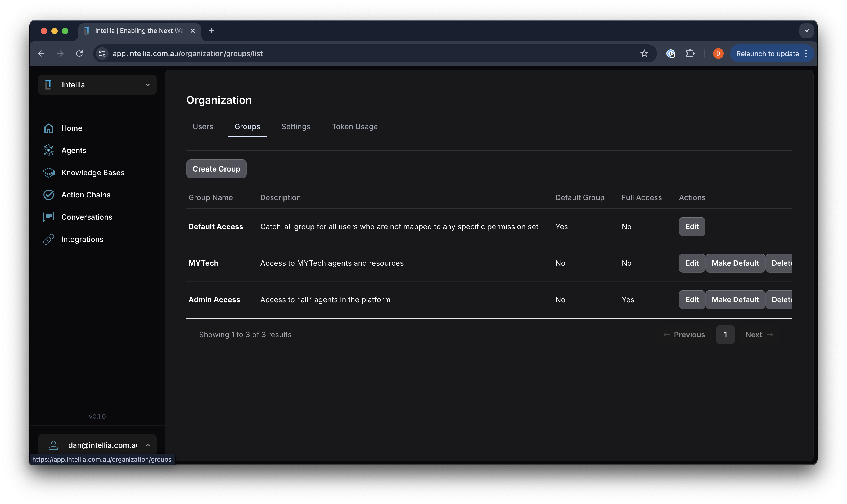Click 'Access to *all* agents in the platform'
This screenshot has width=847, height=504.
[325, 300]
